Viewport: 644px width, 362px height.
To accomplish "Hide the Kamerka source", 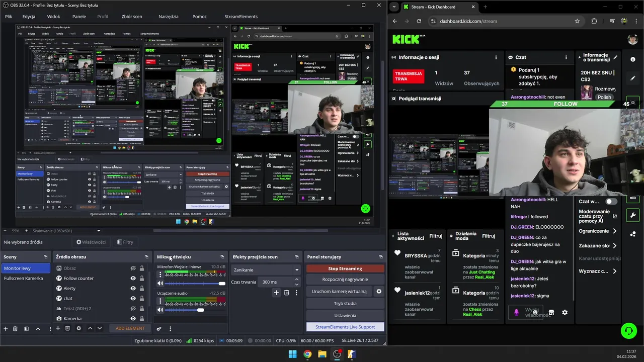I will click(133, 319).
